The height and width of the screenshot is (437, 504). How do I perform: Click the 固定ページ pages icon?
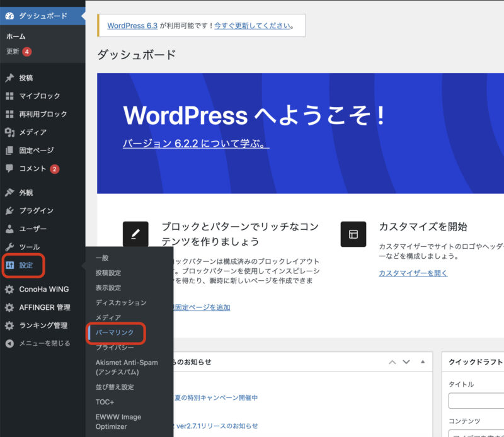pos(9,150)
